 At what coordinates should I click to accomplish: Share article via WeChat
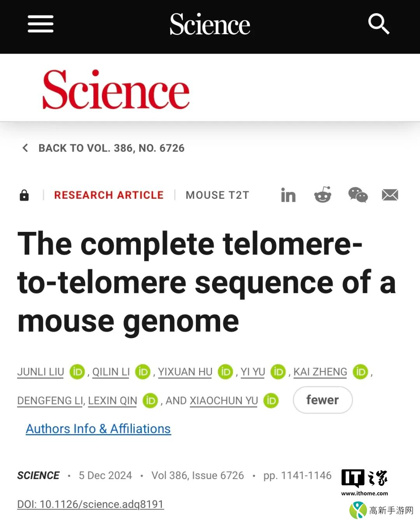(x=358, y=195)
